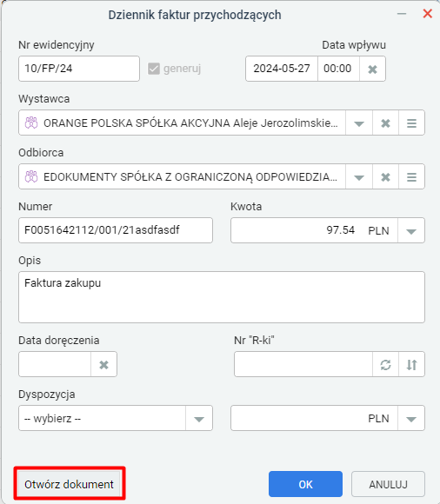The width and height of the screenshot is (440, 504).
Task: Clear the Data doręczenia field
Action: (x=103, y=364)
